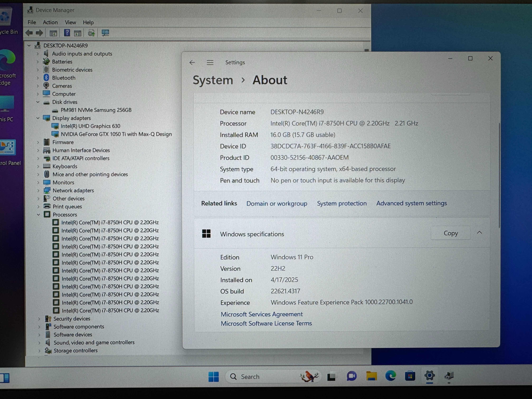Open the Chat app taskbar icon
Image resolution: width=532 pixels, height=399 pixels.
[x=351, y=376]
